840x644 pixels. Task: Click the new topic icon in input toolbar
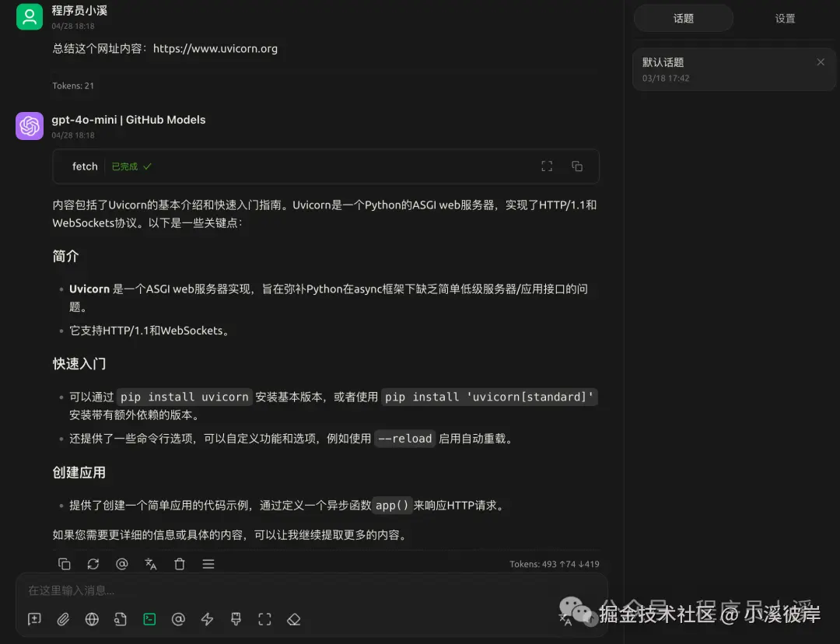[34, 619]
